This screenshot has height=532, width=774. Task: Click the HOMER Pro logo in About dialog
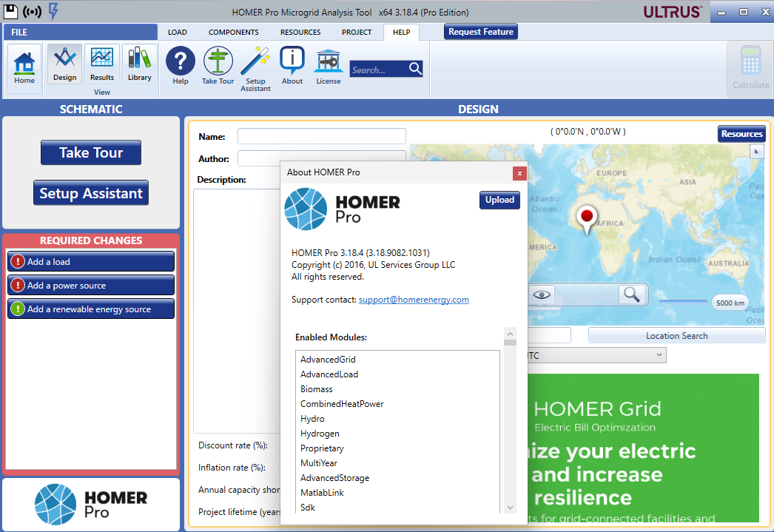(343, 209)
